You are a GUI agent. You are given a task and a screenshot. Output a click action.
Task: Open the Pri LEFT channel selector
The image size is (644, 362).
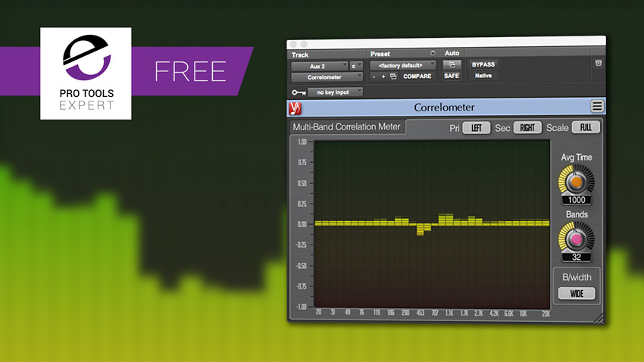point(476,128)
